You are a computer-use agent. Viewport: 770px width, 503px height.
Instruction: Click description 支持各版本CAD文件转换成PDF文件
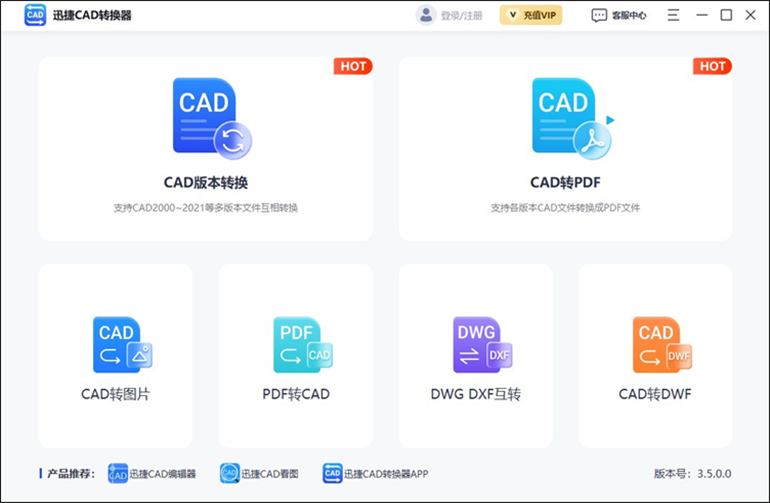point(565,208)
